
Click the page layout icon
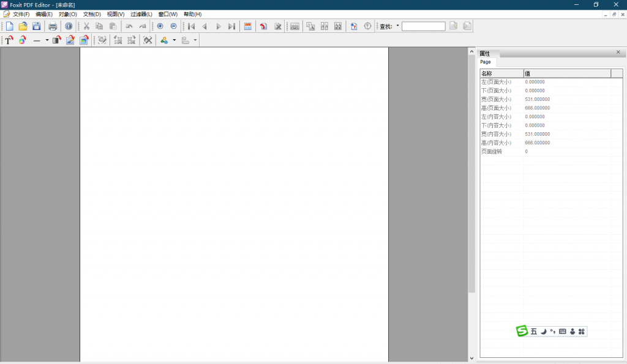(x=248, y=26)
